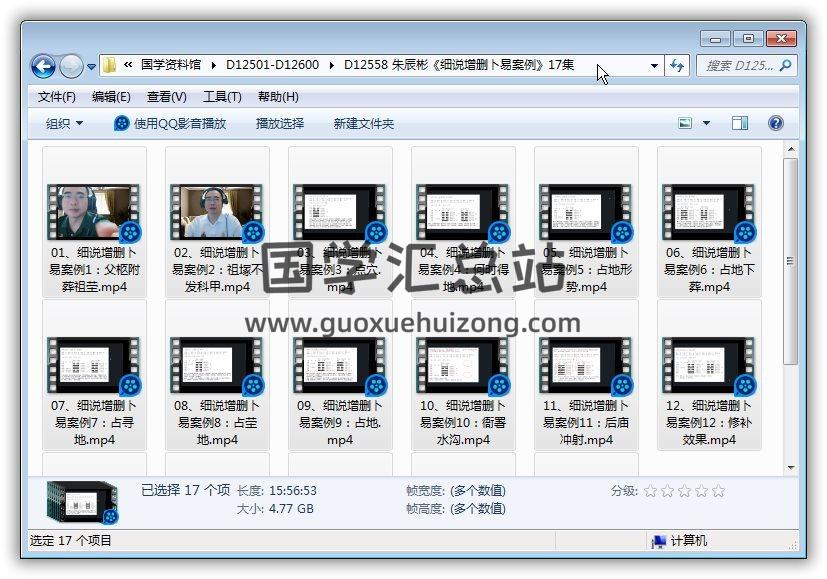Click the QQ Player icon in toolbar
Viewport: 827px width, 579px height.
pos(122,123)
